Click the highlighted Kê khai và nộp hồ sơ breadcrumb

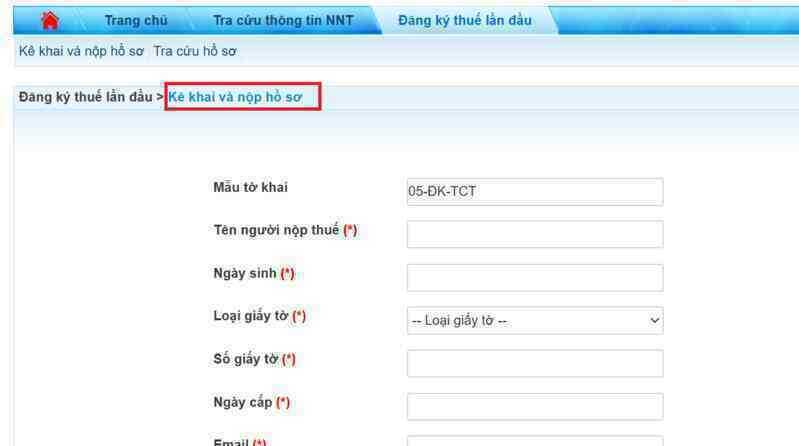[235, 97]
